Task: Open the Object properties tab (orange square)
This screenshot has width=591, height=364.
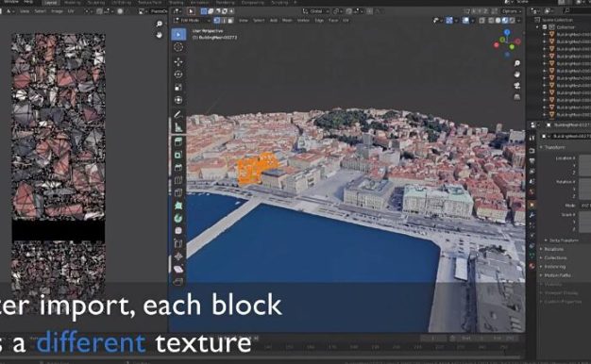Action: coord(532,206)
